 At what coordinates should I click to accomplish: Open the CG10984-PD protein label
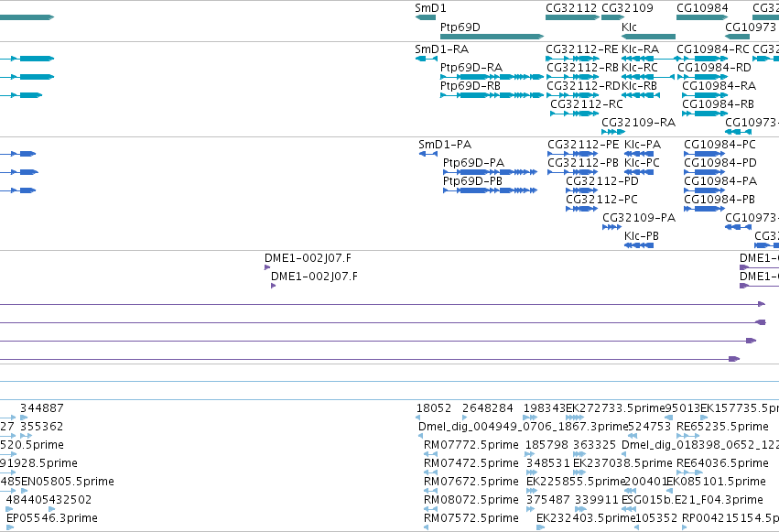click(719, 163)
